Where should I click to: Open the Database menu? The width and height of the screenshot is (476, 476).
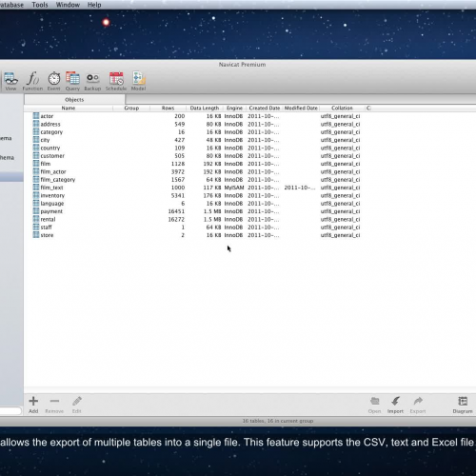point(11,5)
